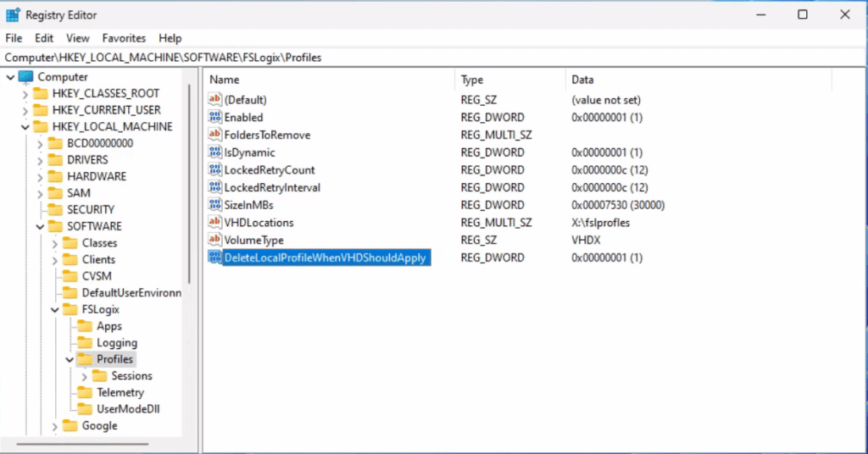Image resolution: width=868 pixels, height=454 pixels.
Task: Click the FoldersToRemove string value icon
Action: point(214,135)
